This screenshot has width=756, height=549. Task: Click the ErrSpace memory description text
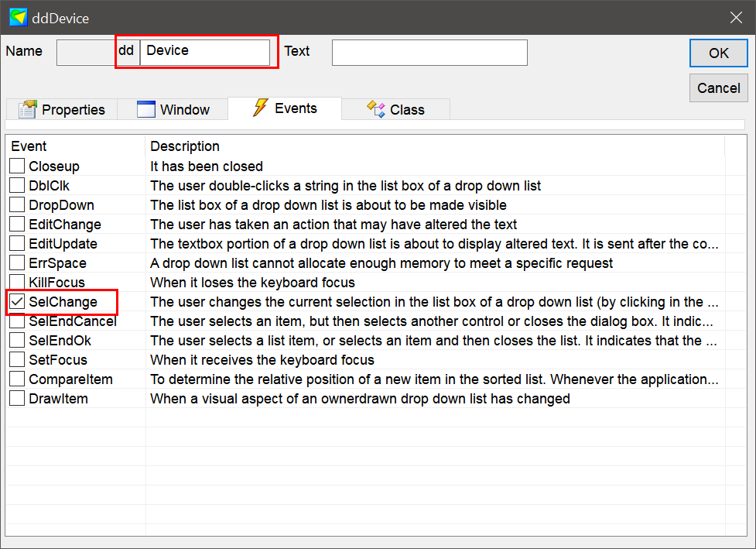[x=381, y=263]
